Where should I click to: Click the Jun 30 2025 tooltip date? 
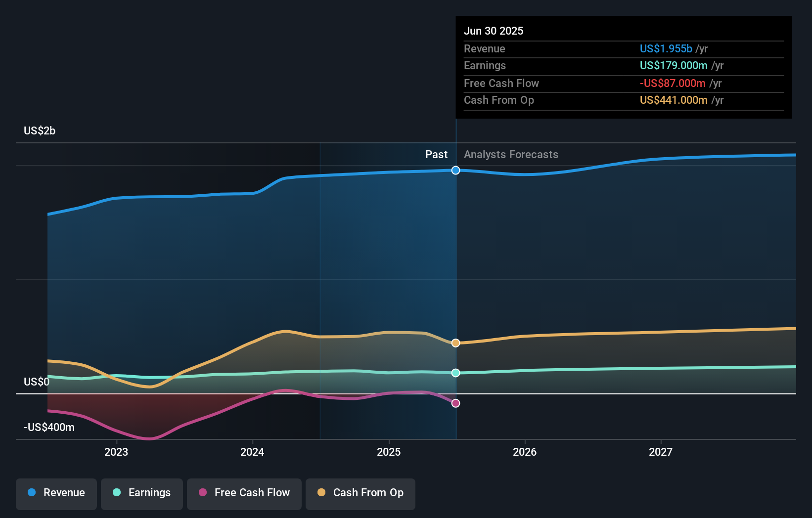[x=494, y=31]
